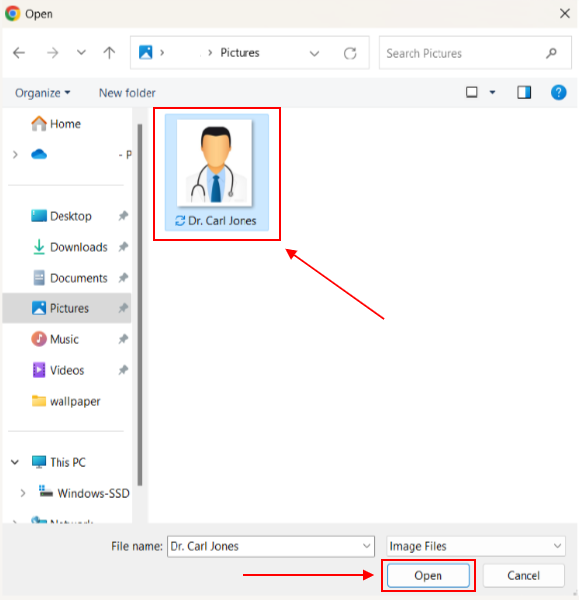
Task: Click the up-one-level arrow icon
Action: click(x=109, y=52)
